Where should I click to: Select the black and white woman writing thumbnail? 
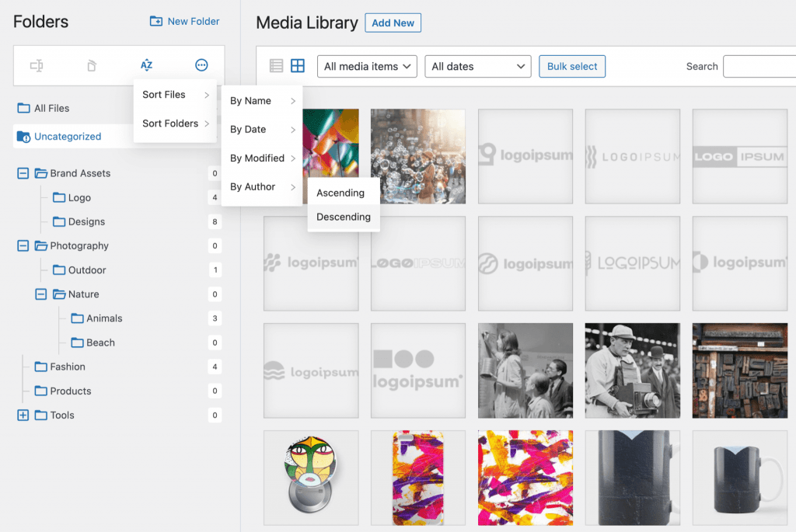[x=525, y=370]
